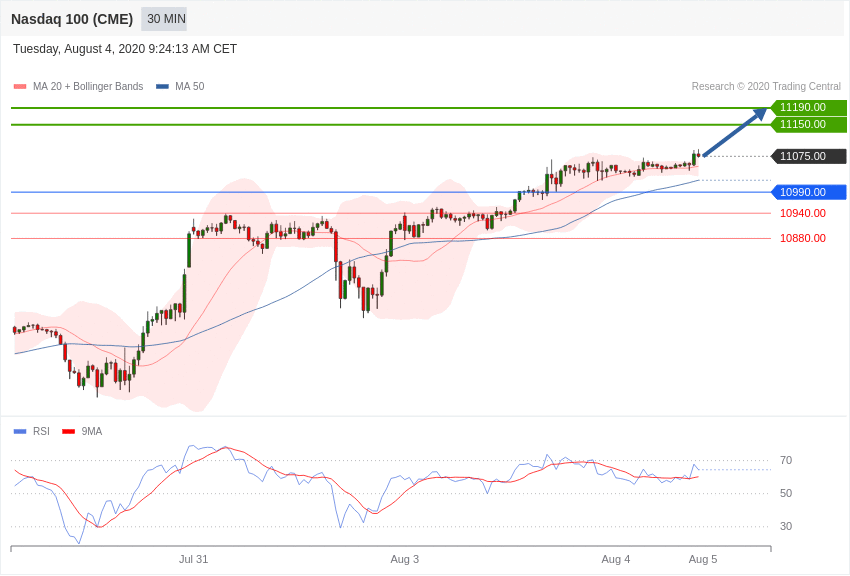The height and width of the screenshot is (576, 850).
Task: Click the 10880.00 red support value
Action: (803, 238)
